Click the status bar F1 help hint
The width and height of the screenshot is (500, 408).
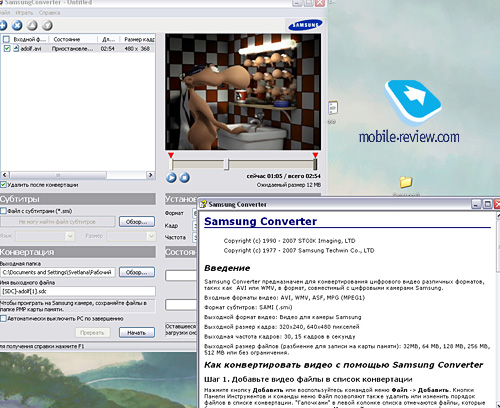point(42,346)
